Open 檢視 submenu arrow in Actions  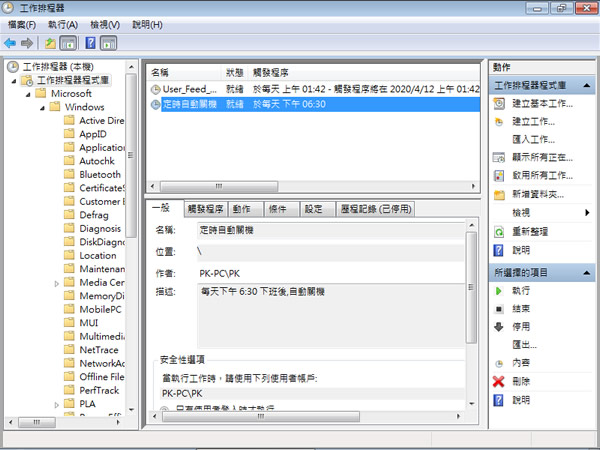coord(587,213)
